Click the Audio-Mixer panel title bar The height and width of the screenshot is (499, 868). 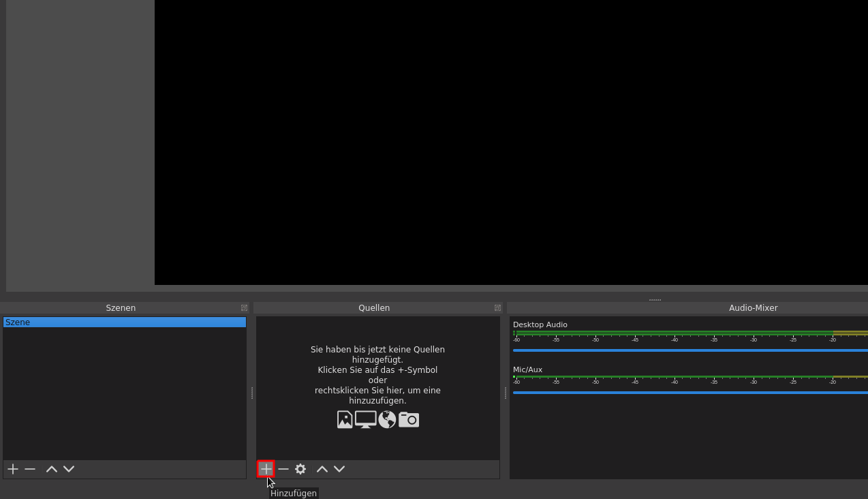point(753,308)
